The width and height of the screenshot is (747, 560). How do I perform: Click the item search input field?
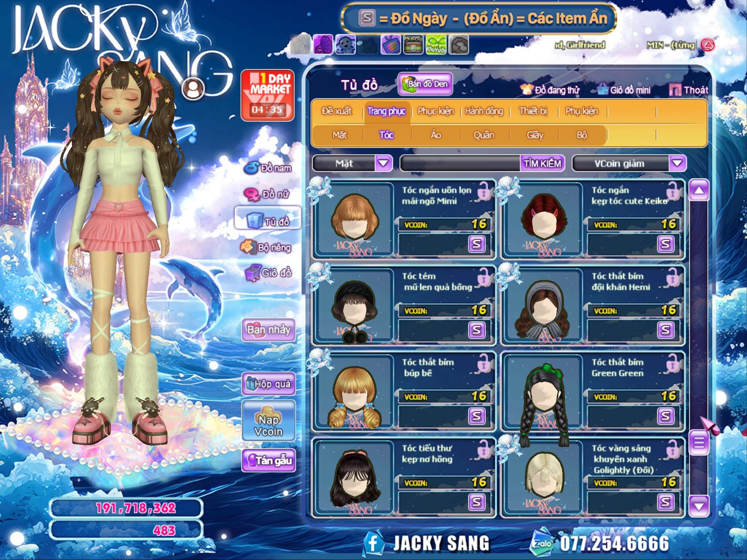pyautogui.click(x=460, y=163)
